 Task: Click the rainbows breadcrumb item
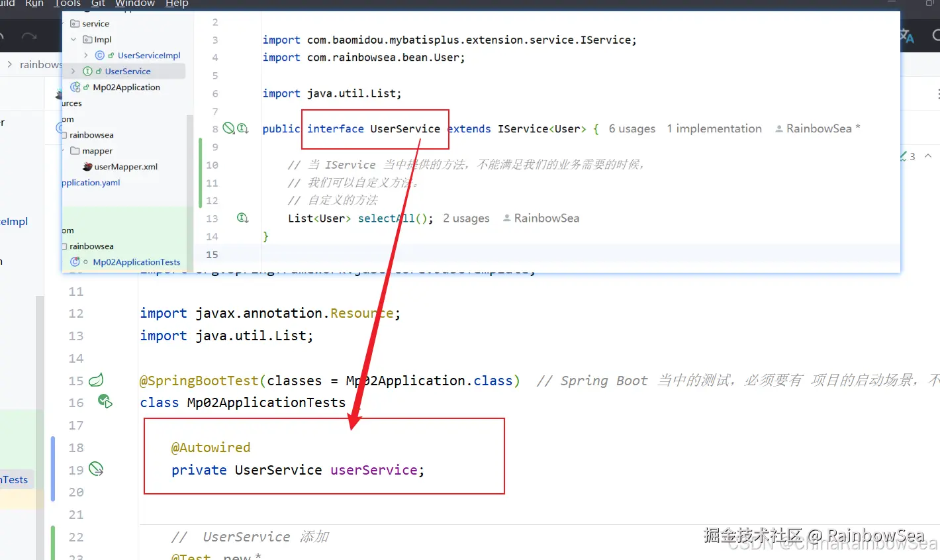point(40,65)
